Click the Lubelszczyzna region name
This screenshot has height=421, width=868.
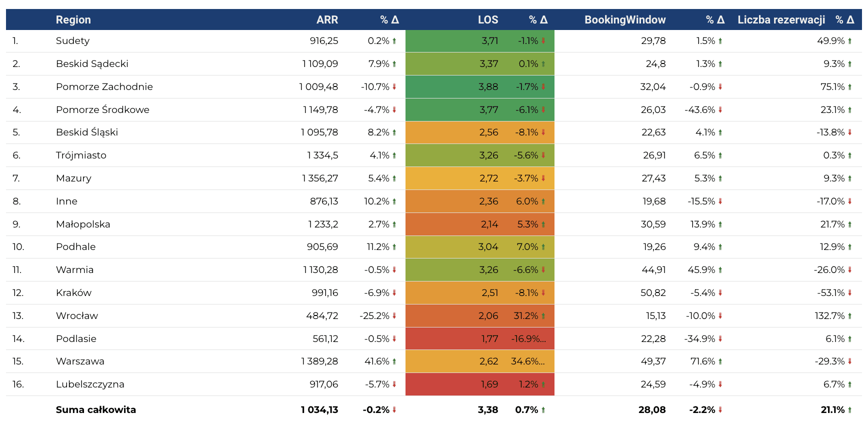(x=90, y=384)
